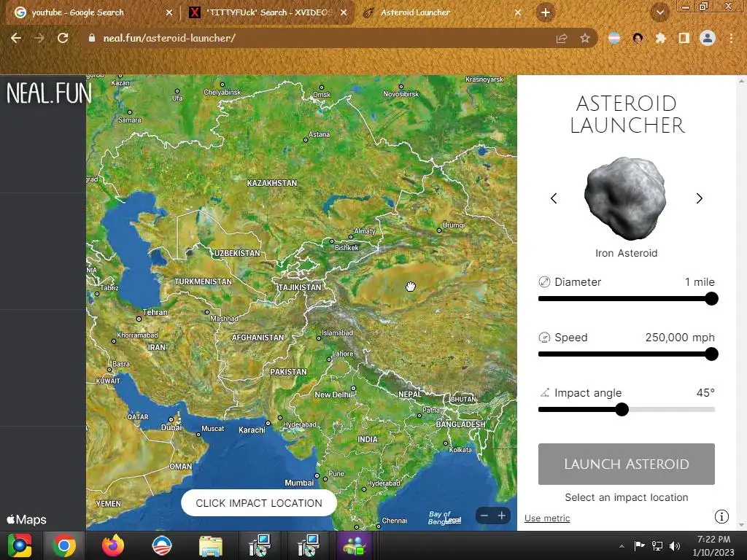The image size is (747, 560).
Task: Open Chrome's three-dot menu
Action: (731, 38)
